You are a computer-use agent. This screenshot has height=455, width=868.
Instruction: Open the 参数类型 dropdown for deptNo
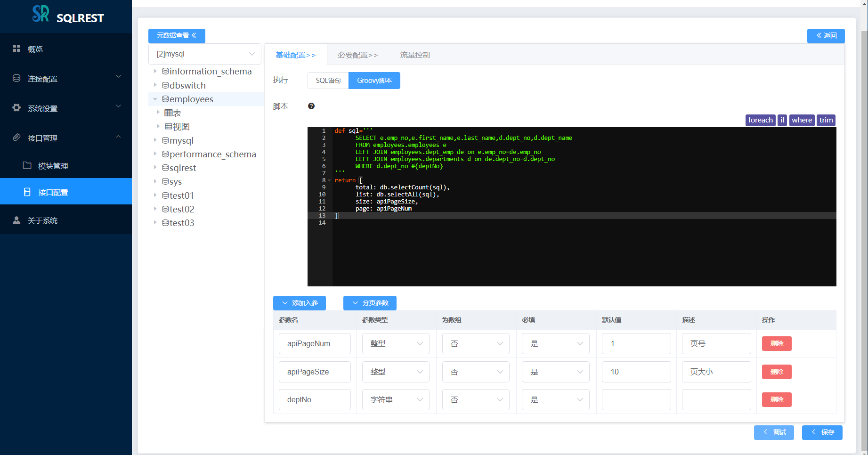[x=396, y=400]
